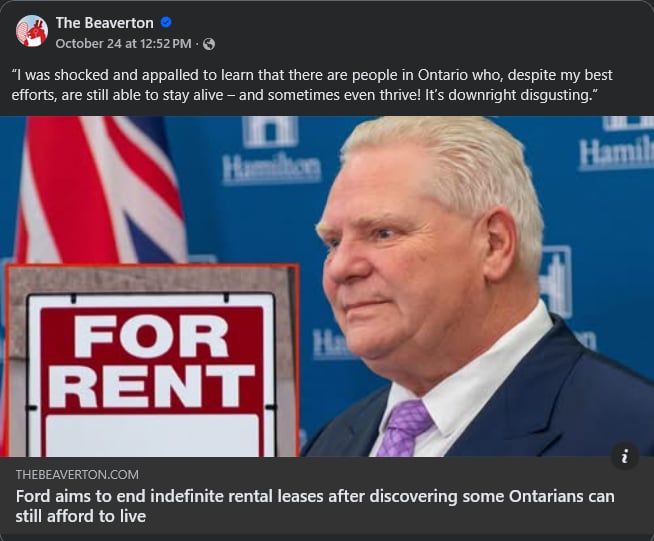Click "still afford to live" headline line
Screen dimensions: 654x541
(x=81, y=516)
